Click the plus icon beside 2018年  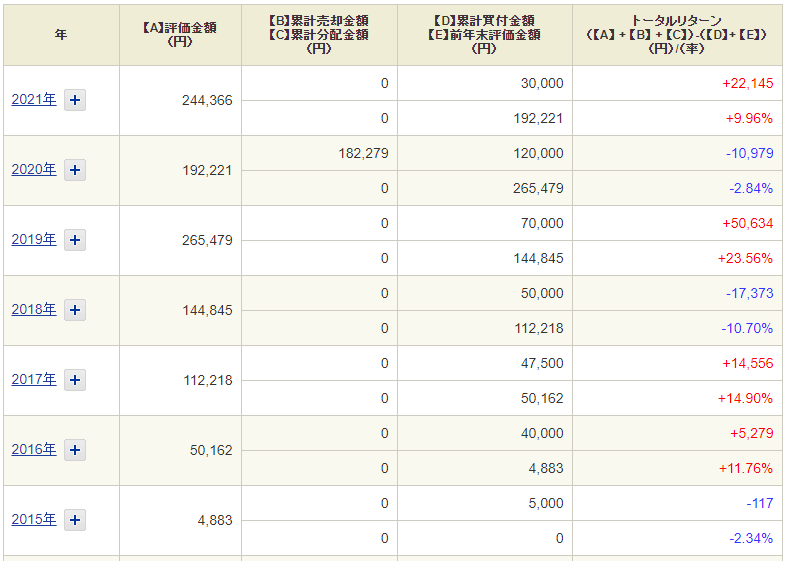75,310
